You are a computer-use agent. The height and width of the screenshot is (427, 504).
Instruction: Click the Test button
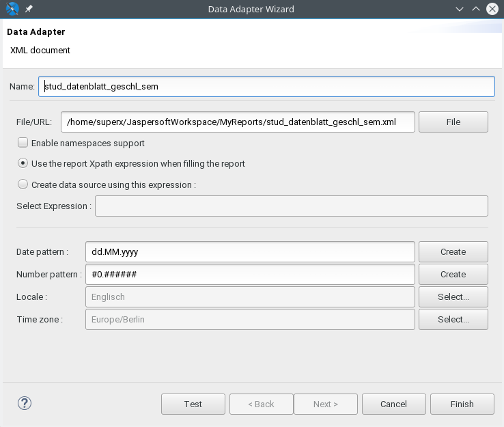193,404
